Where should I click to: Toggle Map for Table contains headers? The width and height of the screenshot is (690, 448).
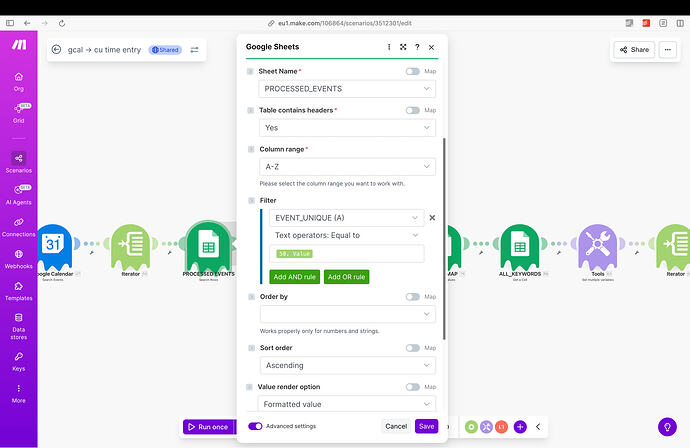(x=413, y=110)
